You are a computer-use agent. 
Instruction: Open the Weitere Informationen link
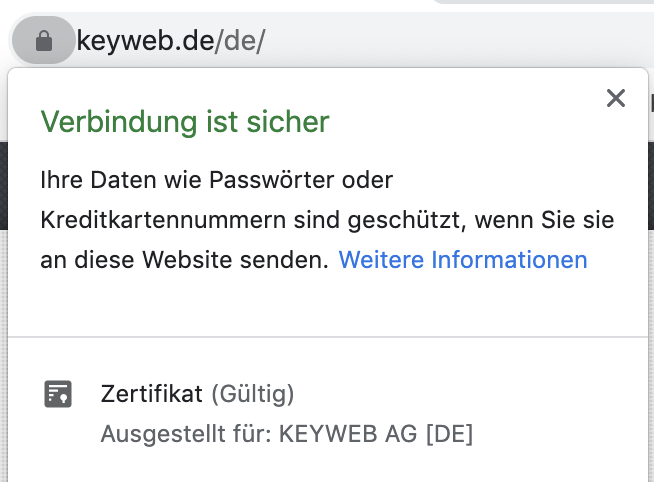pyautogui.click(x=463, y=260)
